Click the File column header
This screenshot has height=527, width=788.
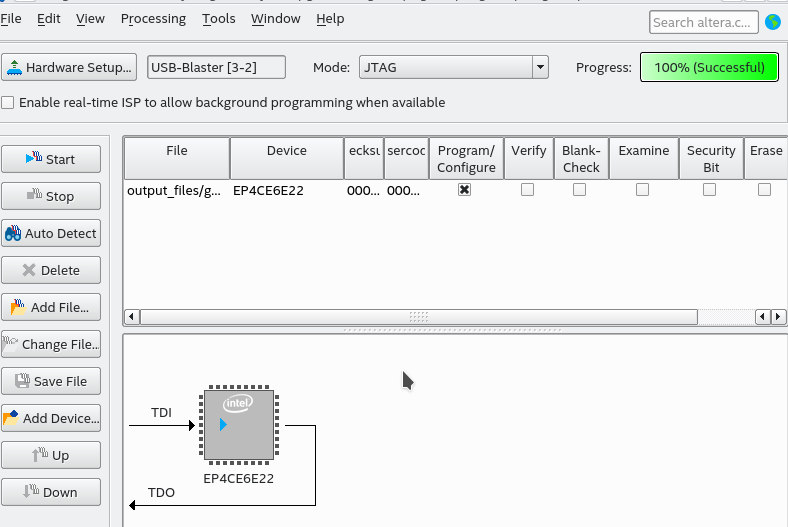(177, 158)
